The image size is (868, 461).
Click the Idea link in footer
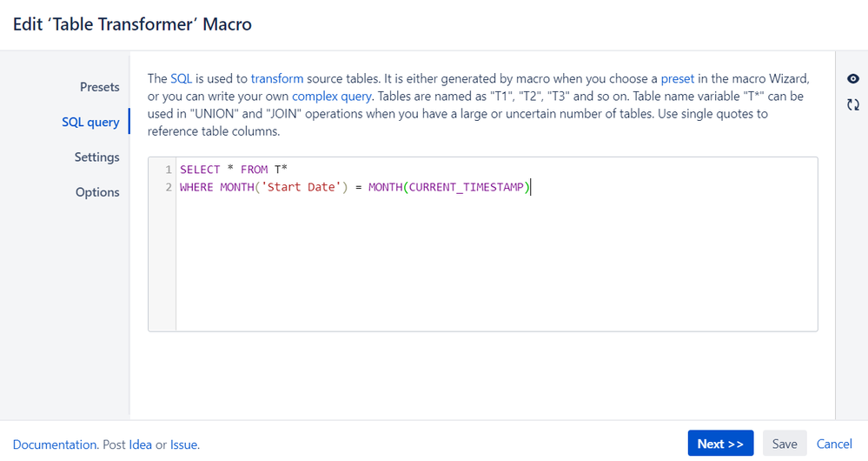pos(140,444)
